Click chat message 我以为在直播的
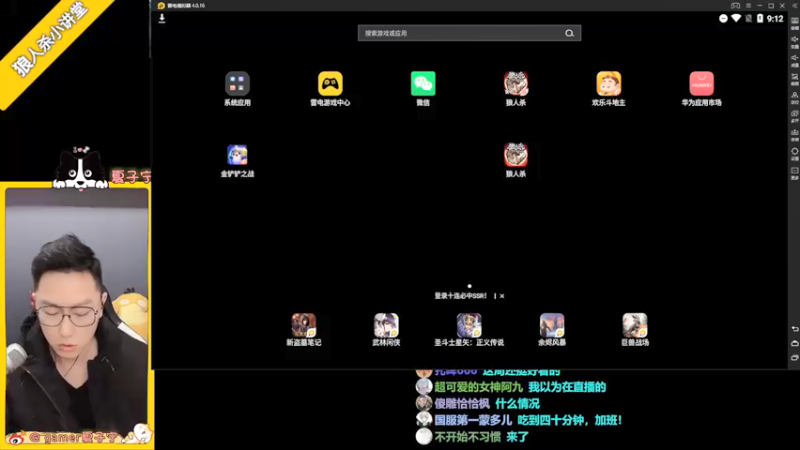 (x=567, y=387)
